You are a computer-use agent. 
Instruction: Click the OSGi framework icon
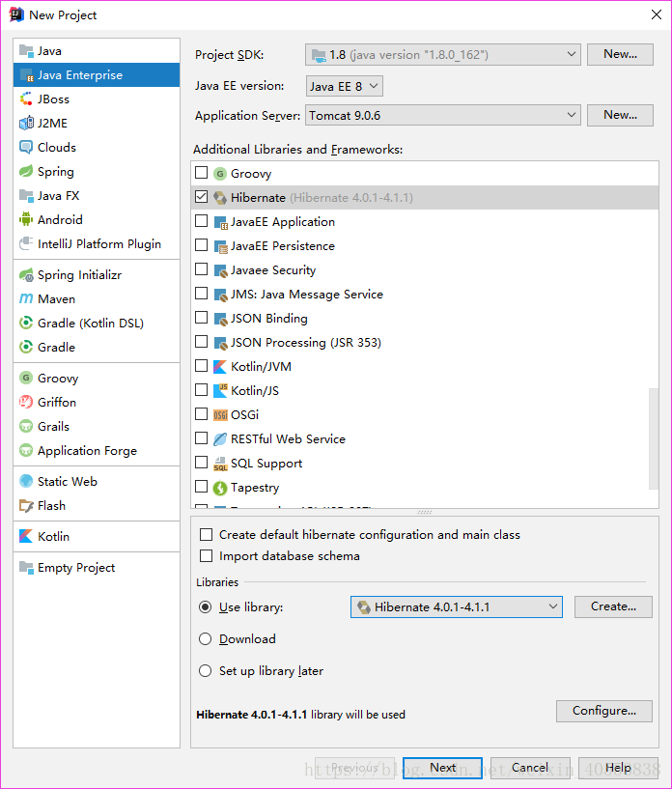pos(220,415)
